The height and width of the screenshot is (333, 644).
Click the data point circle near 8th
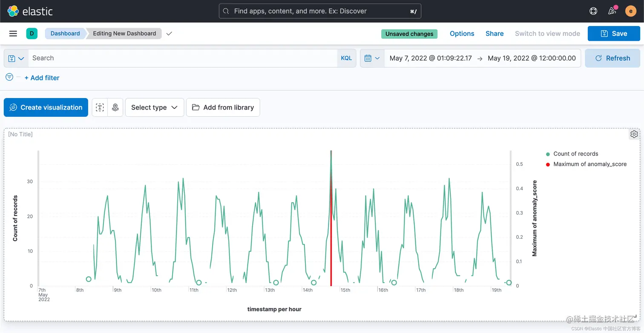[x=89, y=279]
